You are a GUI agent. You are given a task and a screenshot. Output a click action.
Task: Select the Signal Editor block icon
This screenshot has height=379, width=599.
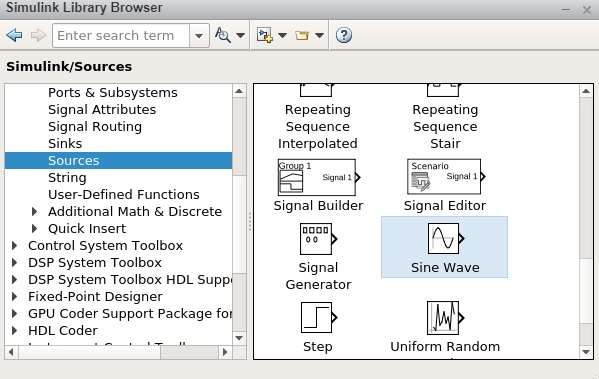(446, 177)
